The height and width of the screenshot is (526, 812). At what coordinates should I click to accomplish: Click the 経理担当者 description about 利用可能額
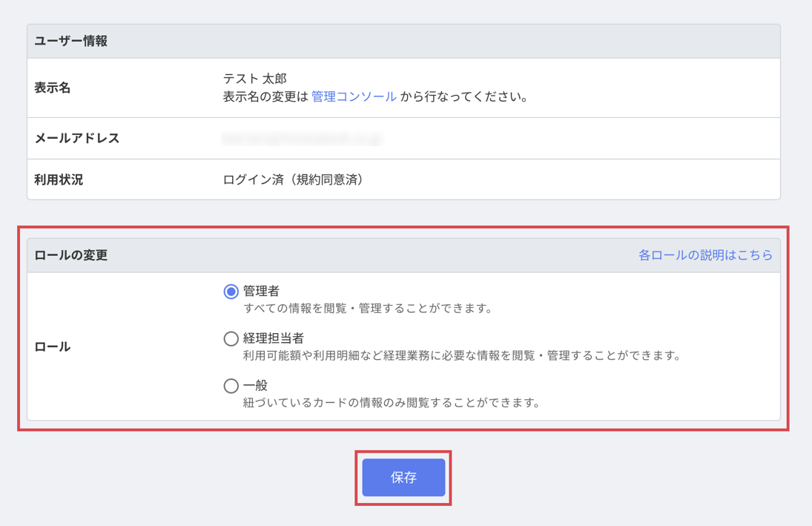(461, 355)
